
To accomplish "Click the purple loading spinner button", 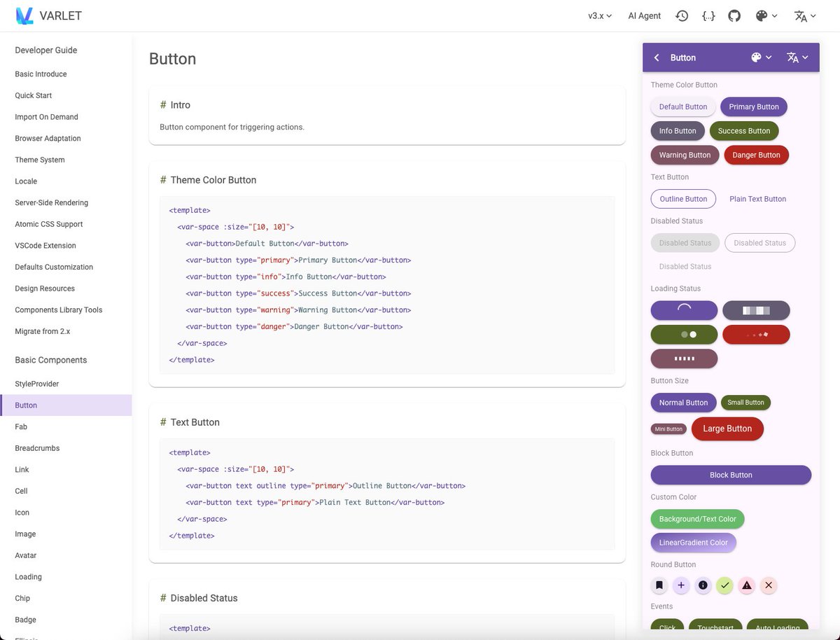I will point(684,310).
